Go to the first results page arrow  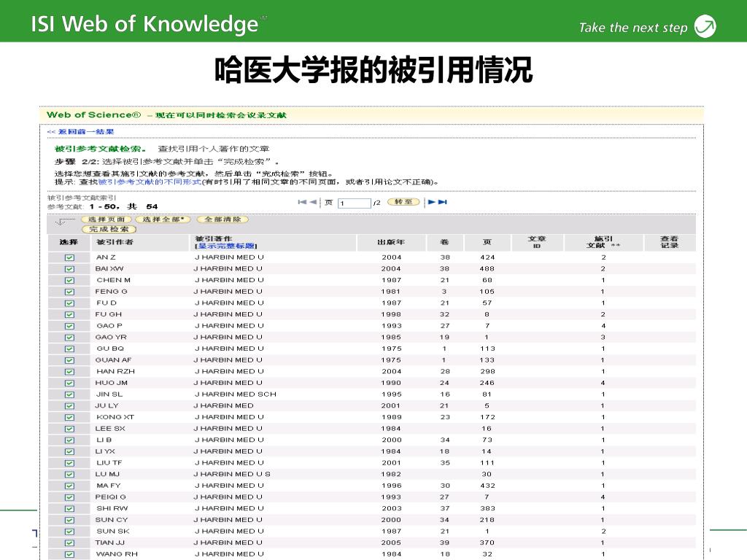pos(301,202)
